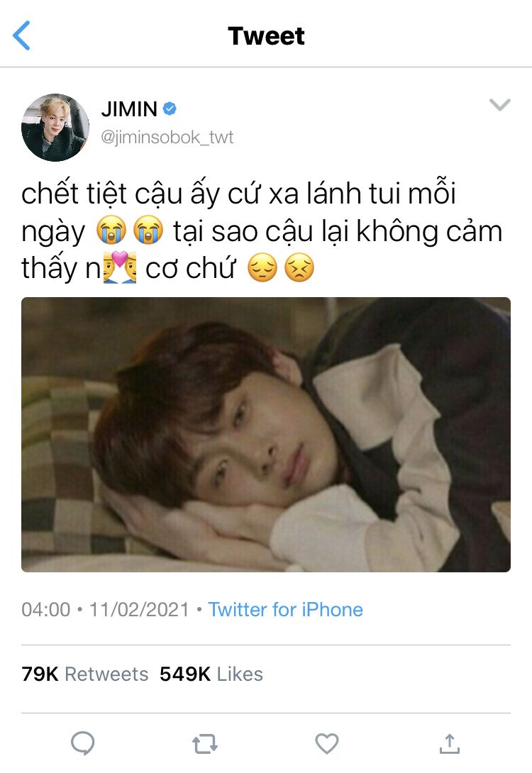Tap the reply speech bubble icon
Viewport: 532px width, 773px height.
coord(82,743)
